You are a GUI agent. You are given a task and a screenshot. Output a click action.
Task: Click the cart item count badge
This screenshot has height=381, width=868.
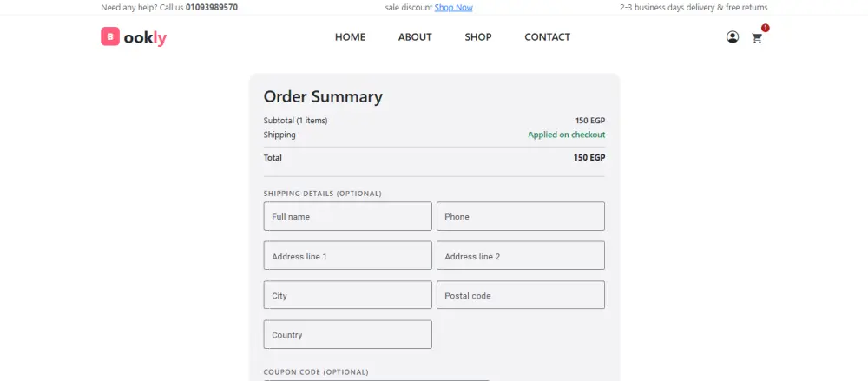[765, 28]
